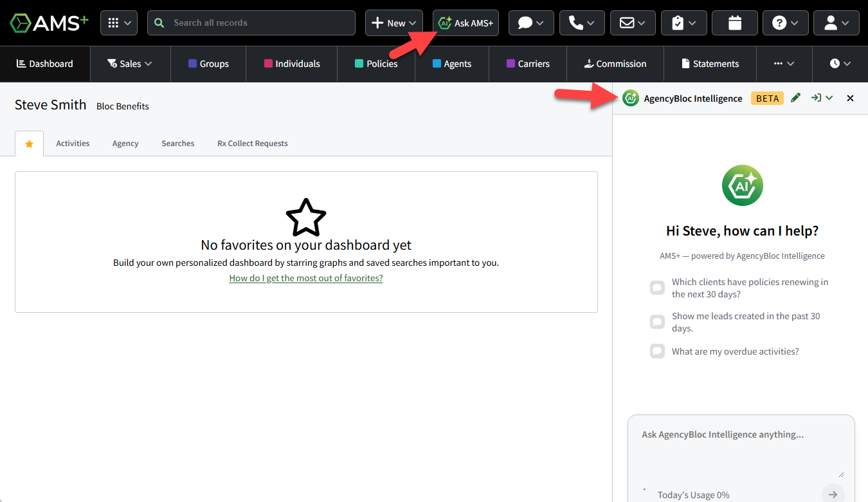
Task: Open the panel dock position dropdown
Action: point(822,98)
